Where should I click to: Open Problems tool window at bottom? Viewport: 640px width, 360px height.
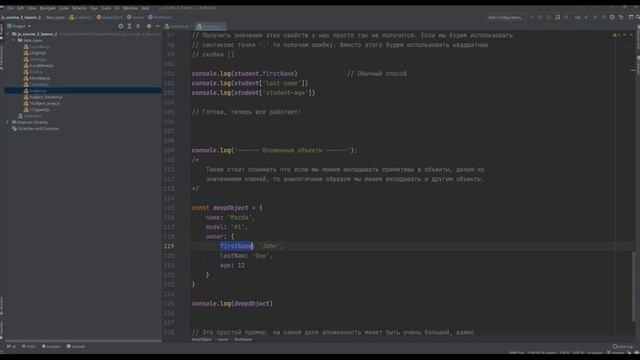coord(51,347)
